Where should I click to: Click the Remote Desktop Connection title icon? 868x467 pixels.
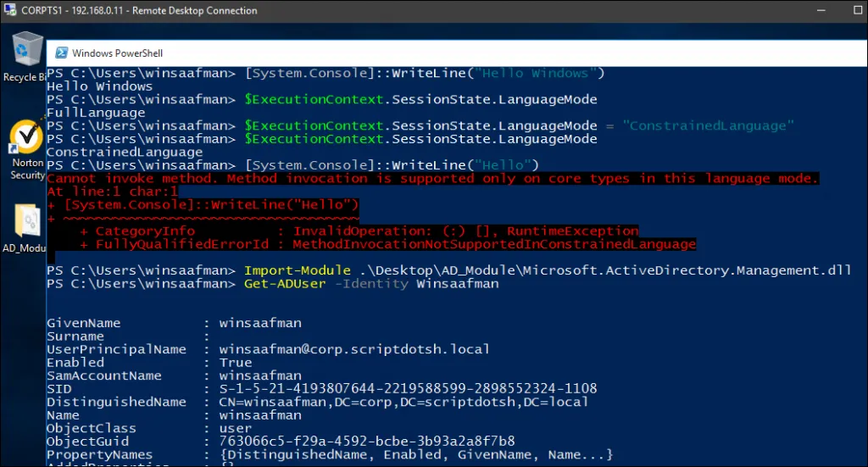(x=9, y=10)
